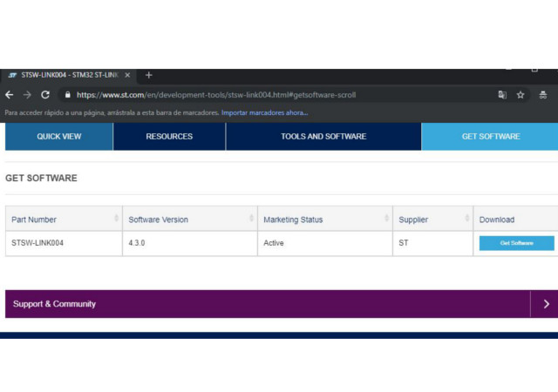Click the Part Number header label
This screenshot has width=558, height=392.
34,220
